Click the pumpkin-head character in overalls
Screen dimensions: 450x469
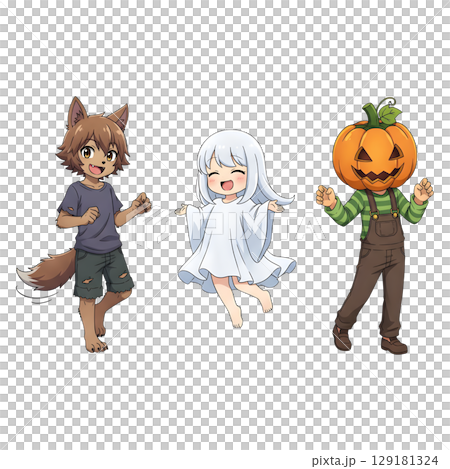pos(375,226)
